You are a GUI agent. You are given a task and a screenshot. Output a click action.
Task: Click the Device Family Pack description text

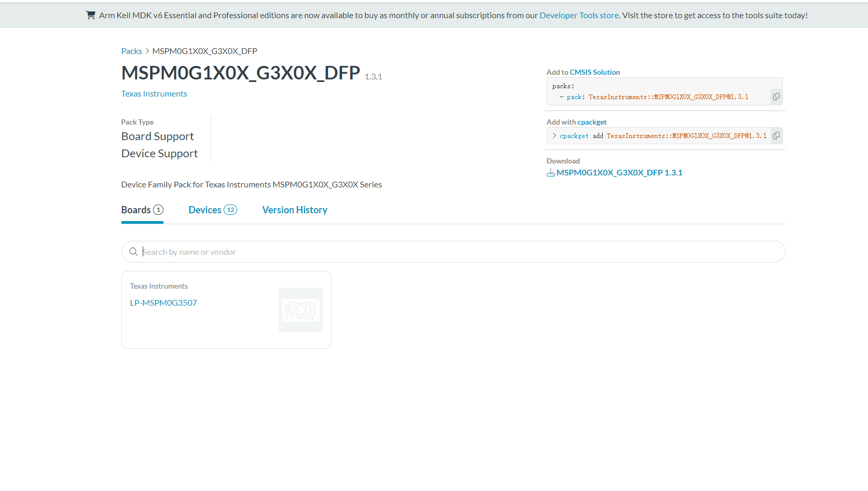[252, 184]
